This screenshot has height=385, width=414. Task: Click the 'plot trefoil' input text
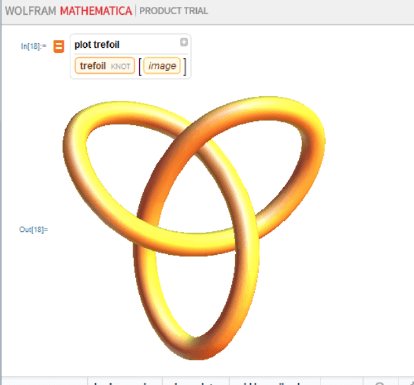pos(97,45)
